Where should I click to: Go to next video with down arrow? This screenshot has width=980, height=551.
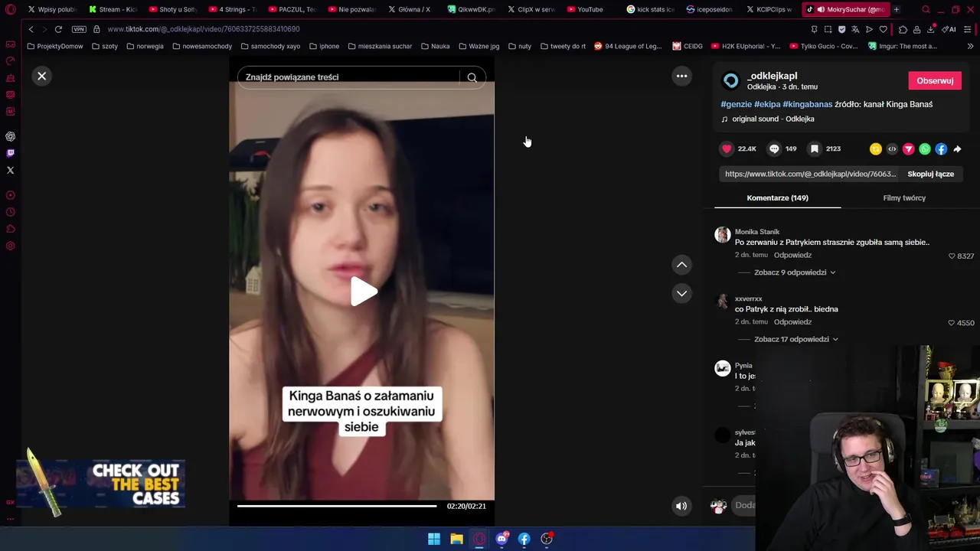tap(681, 293)
